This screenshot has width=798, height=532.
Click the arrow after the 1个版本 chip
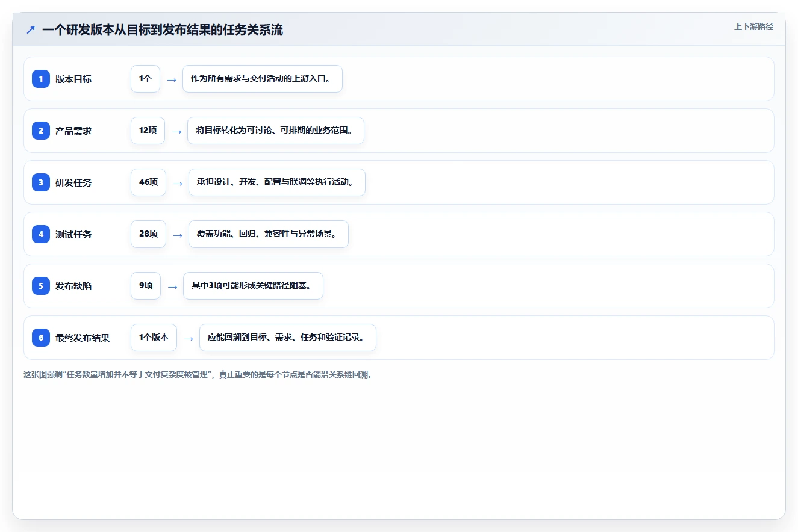pos(188,338)
